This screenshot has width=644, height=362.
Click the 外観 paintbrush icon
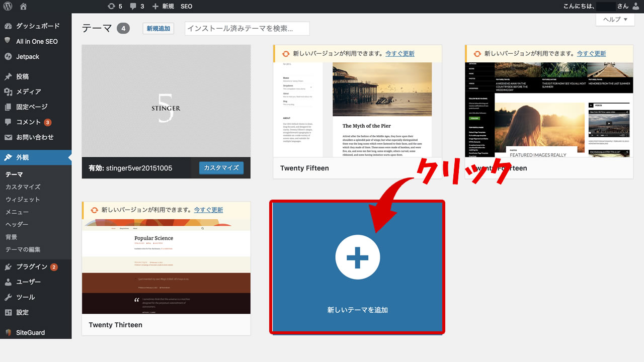(8, 157)
